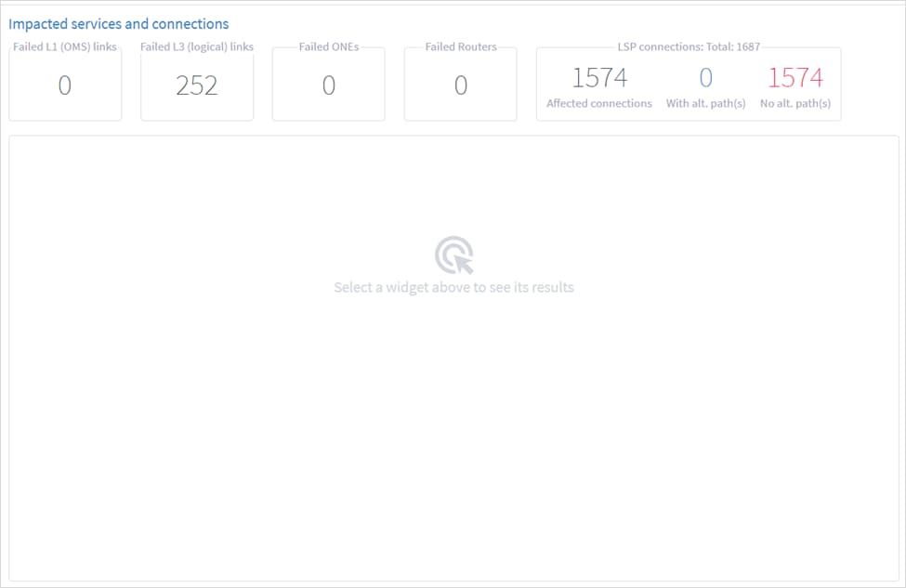The image size is (906, 588).
Task: Select the zero value in Failed Routers widget
Action: coord(460,84)
